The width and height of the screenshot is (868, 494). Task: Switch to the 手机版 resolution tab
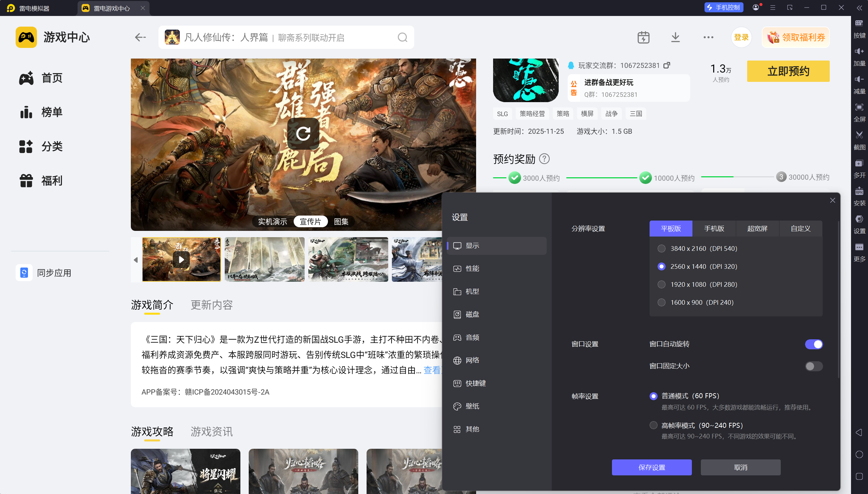tap(714, 229)
